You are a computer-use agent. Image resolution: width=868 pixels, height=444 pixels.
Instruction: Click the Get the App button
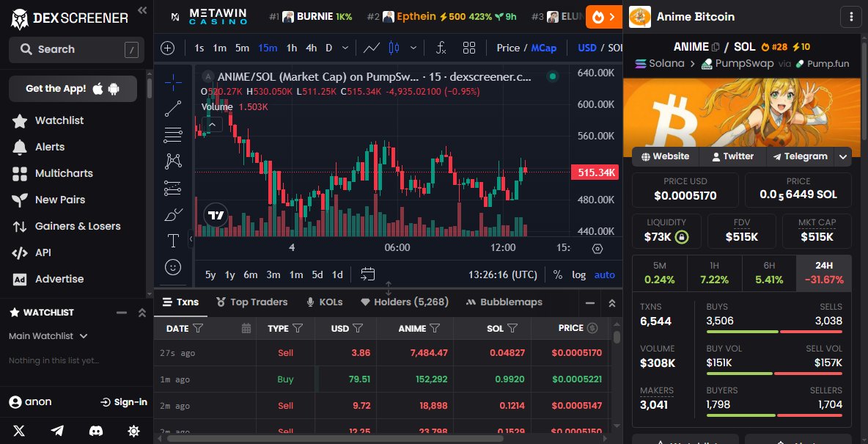pos(73,89)
